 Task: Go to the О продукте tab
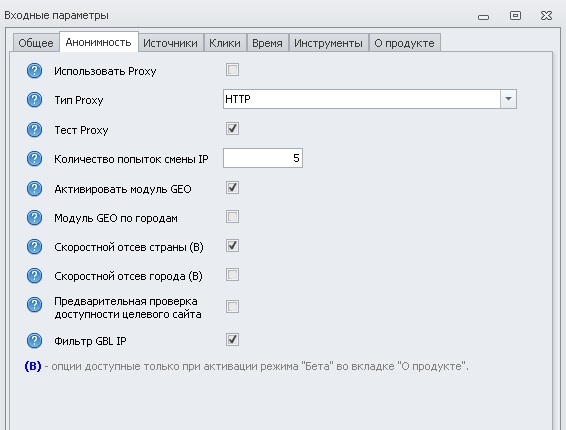404,43
